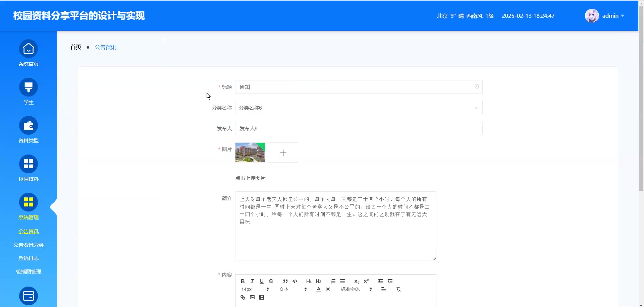Apply Heading 2 style

click(x=319, y=281)
